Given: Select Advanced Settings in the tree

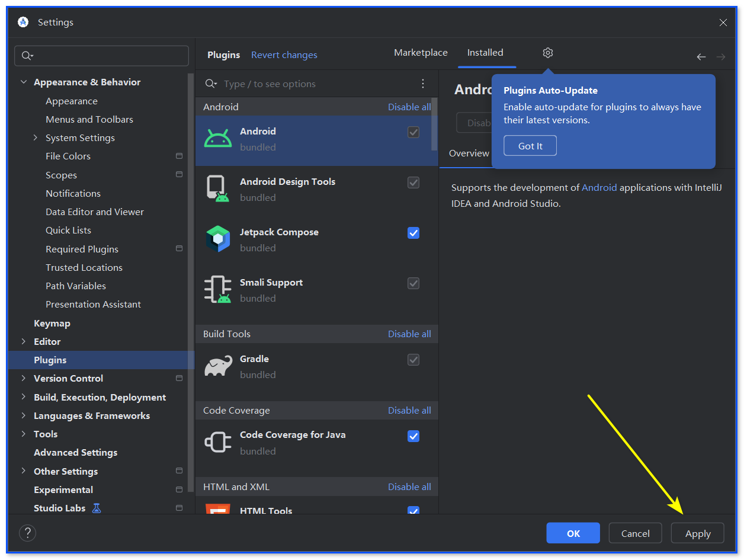Looking at the screenshot, I should (75, 452).
